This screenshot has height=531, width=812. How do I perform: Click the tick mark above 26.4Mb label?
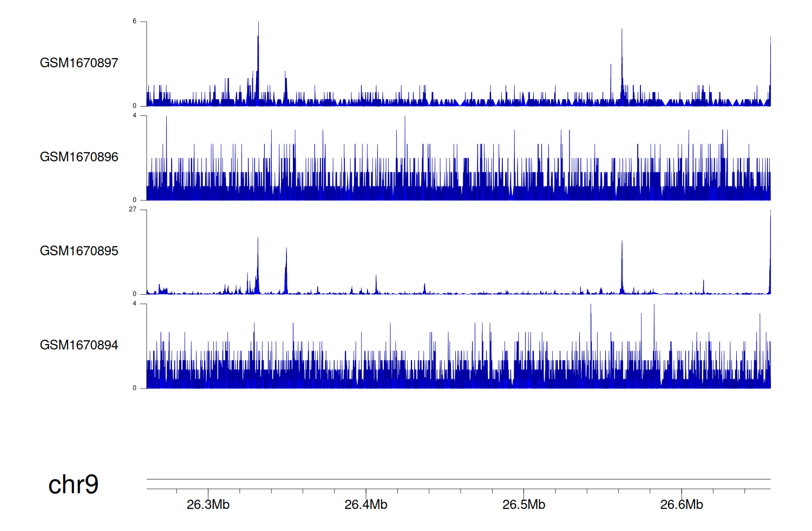(x=366, y=492)
